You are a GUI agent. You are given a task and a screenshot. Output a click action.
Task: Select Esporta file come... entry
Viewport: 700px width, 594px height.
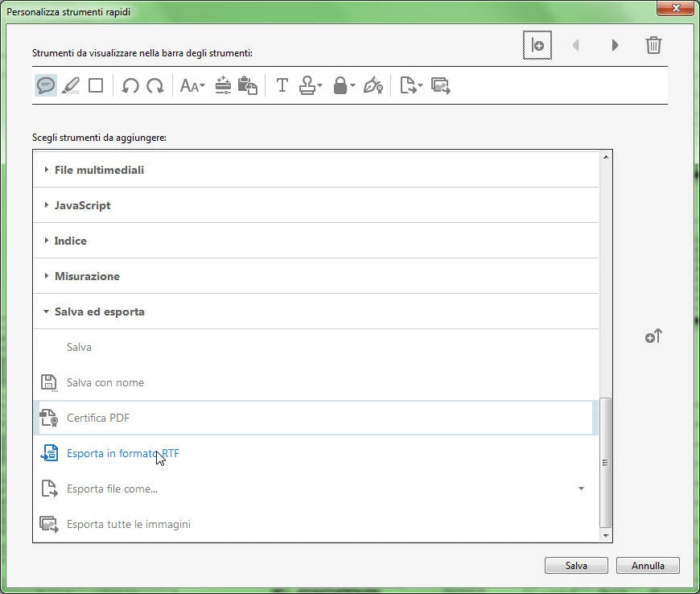click(315, 489)
